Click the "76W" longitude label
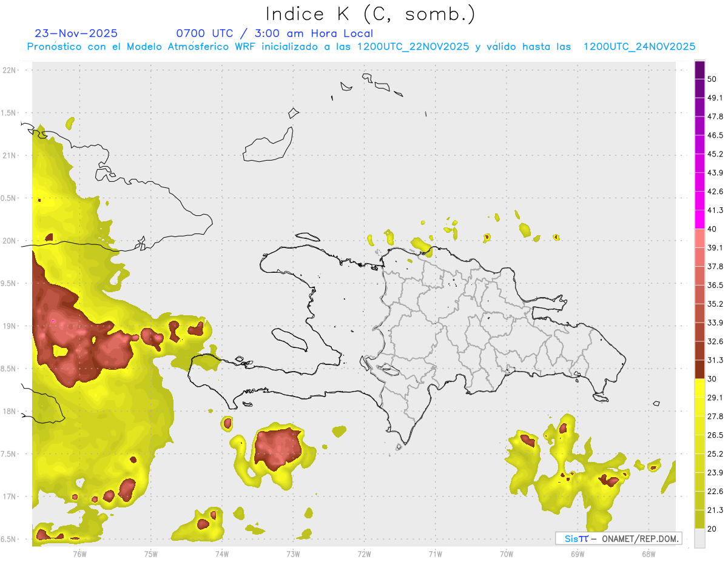728x562 pixels. pyautogui.click(x=79, y=554)
